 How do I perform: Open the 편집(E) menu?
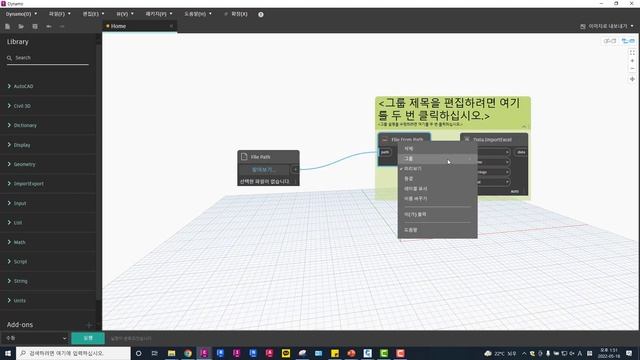(93, 14)
